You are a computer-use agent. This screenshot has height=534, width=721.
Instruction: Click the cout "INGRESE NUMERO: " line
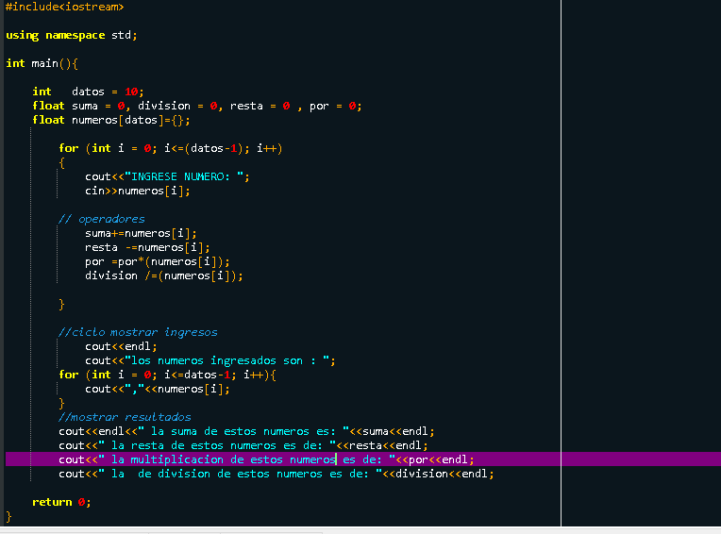[167, 177]
